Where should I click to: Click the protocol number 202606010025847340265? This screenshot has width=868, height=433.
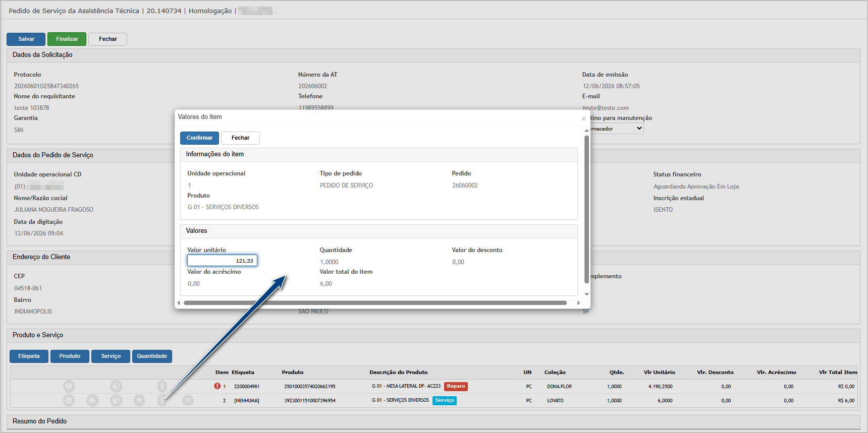(x=46, y=86)
